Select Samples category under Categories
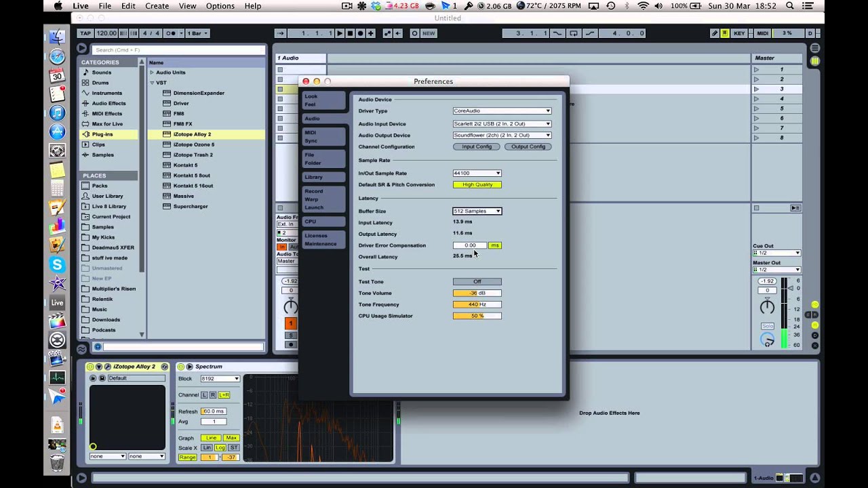The width and height of the screenshot is (868, 488). tap(103, 155)
